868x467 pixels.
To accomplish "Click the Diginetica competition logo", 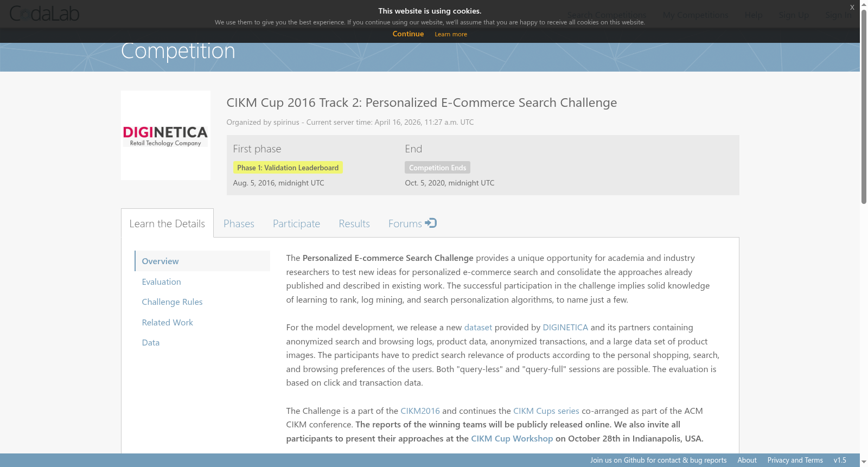I will (165, 136).
